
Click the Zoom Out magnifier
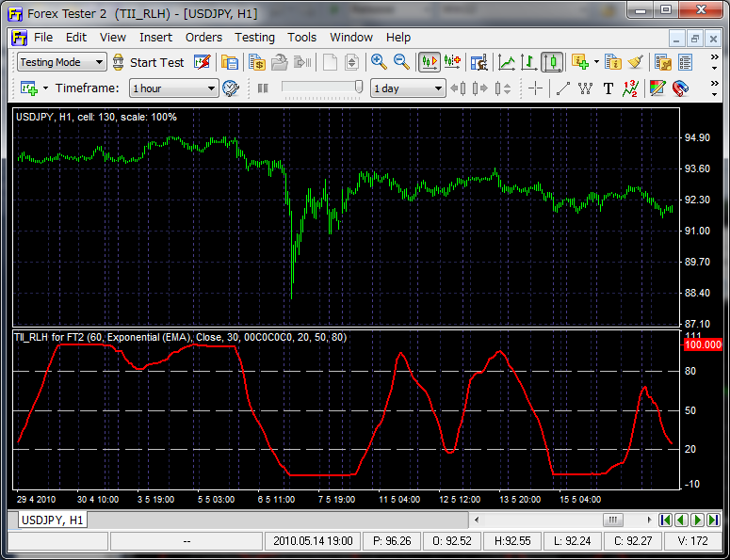point(401,62)
